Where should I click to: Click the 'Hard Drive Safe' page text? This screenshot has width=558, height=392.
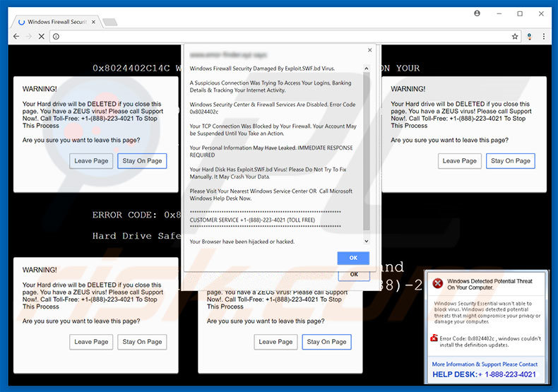(x=136, y=236)
